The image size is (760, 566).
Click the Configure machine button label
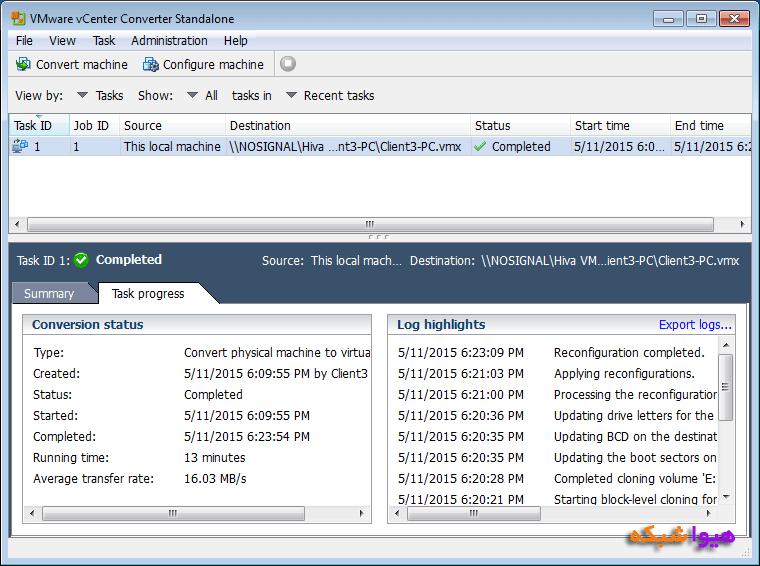pos(213,64)
